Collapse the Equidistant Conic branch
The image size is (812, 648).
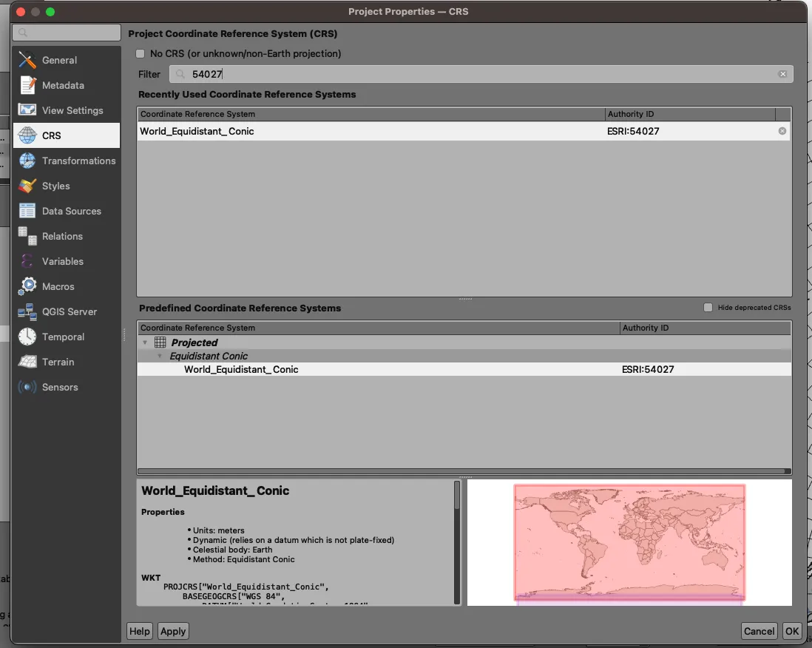[160, 356]
